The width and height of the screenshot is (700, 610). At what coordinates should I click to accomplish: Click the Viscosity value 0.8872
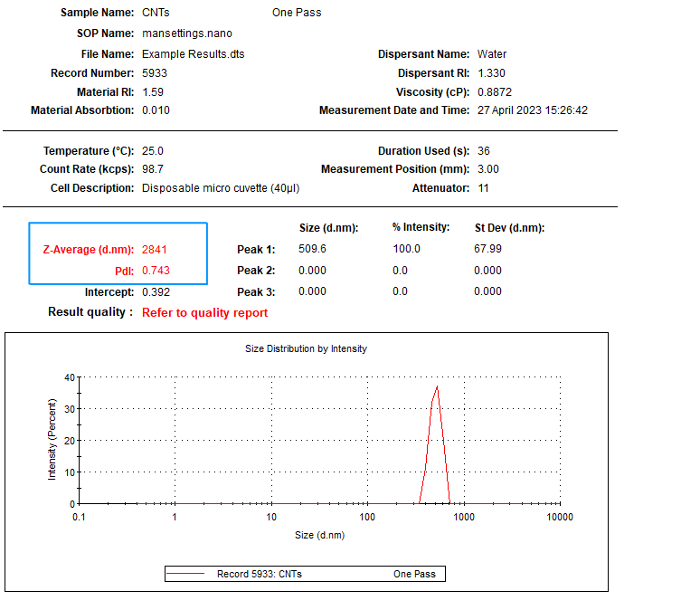click(x=494, y=92)
